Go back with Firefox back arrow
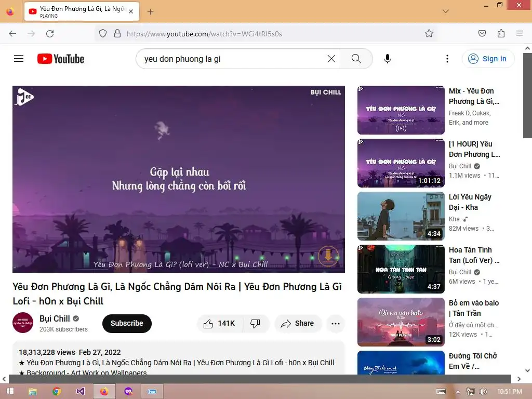Screen dimensions: 532x399 [12, 34]
